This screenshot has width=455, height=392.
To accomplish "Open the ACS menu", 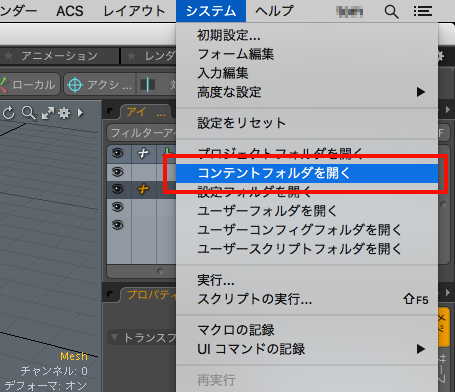I will point(70,11).
